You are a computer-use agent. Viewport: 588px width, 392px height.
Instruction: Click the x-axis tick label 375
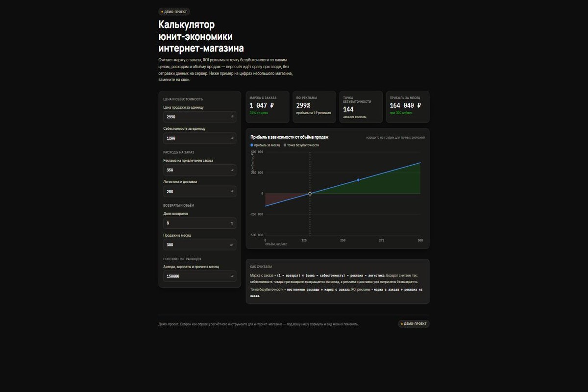point(382,240)
